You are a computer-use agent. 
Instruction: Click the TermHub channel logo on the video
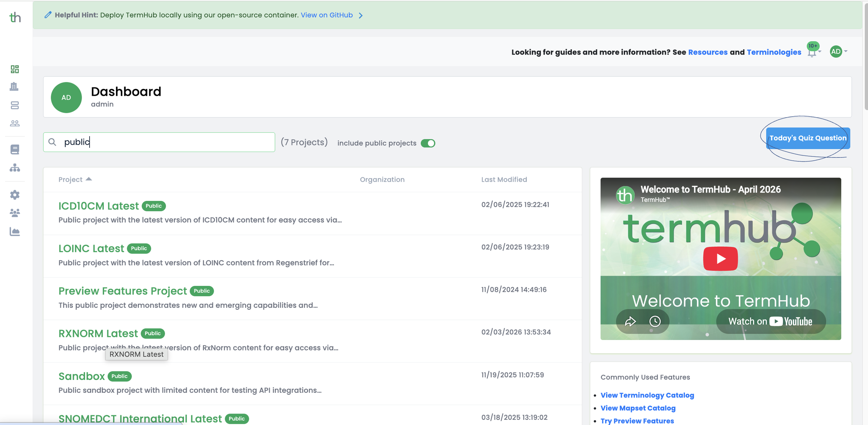[625, 195]
